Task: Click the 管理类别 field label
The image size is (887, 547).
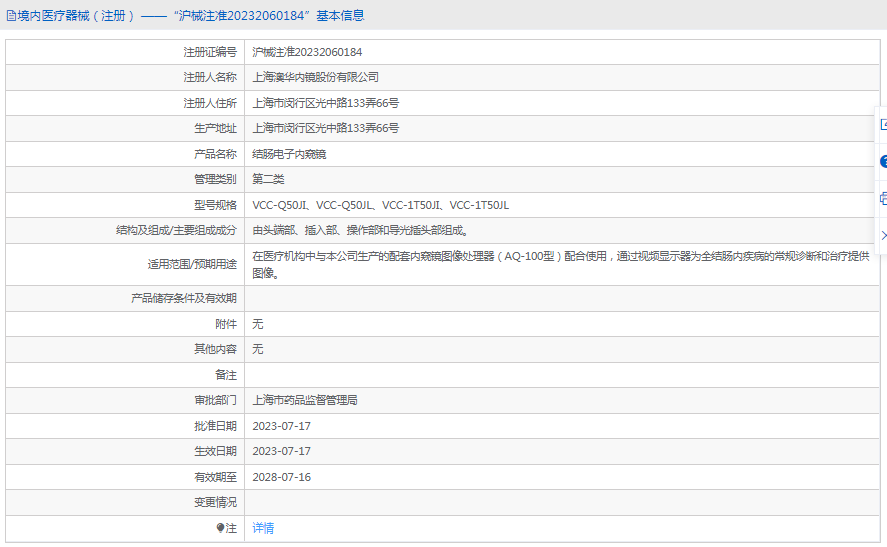Action: (216, 179)
